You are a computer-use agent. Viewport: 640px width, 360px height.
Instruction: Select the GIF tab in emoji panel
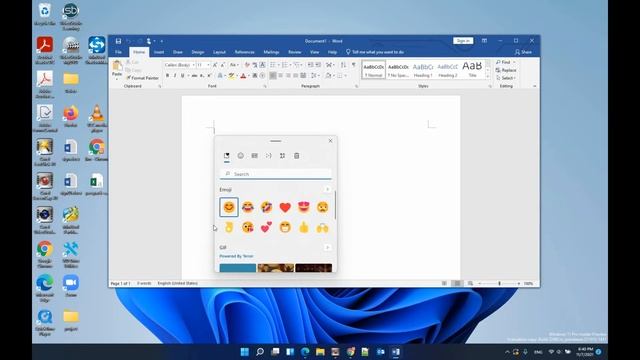tap(255, 156)
